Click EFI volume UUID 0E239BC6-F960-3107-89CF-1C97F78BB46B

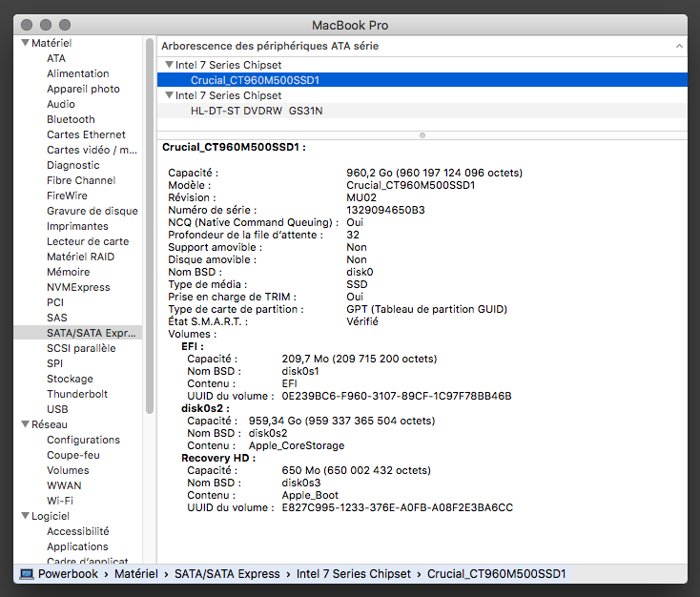pos(397,396)
